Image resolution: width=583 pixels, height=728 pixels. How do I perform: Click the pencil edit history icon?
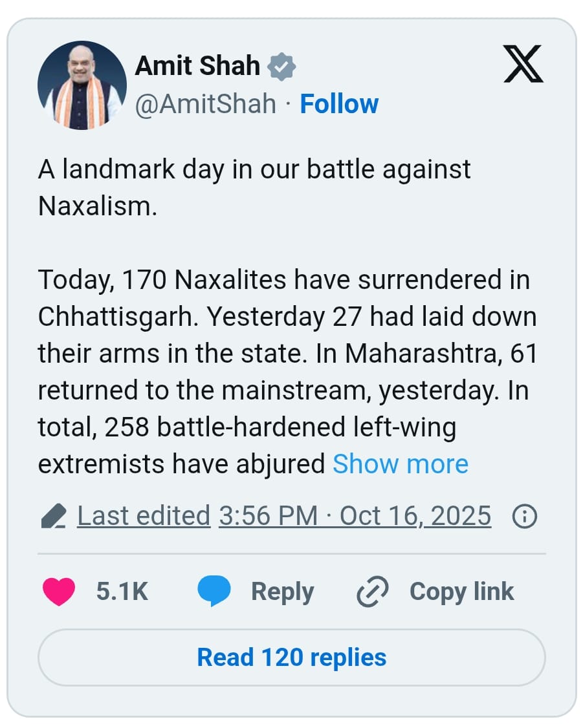pyautogui.click(x=53, y=517)
